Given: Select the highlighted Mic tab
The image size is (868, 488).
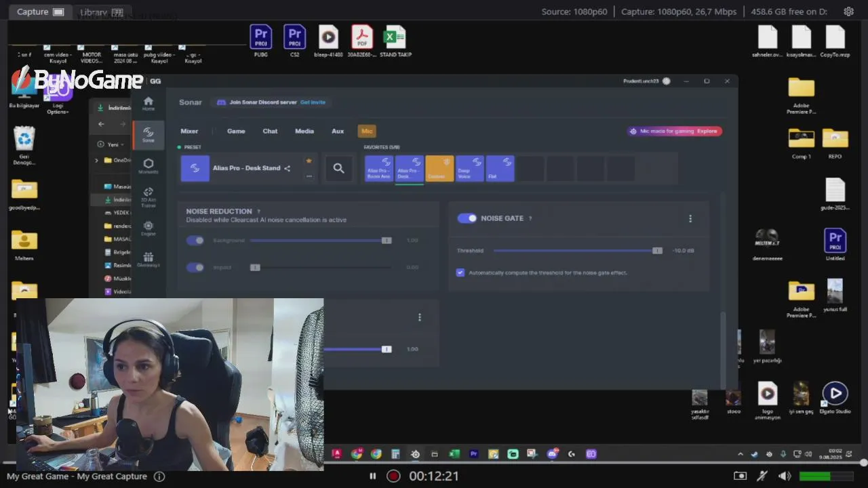Looking at the screenshot, I should tap(367, 131).
